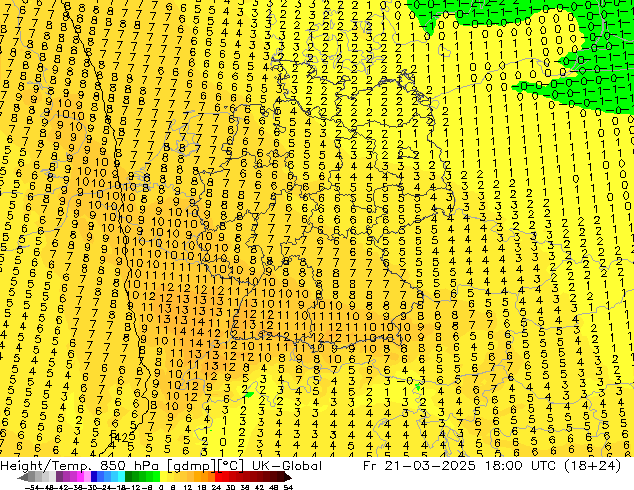This screenshot has height=490, width=634.
Task: Click the 'UK-Global' model label
Action: click(x=287, y=466)
